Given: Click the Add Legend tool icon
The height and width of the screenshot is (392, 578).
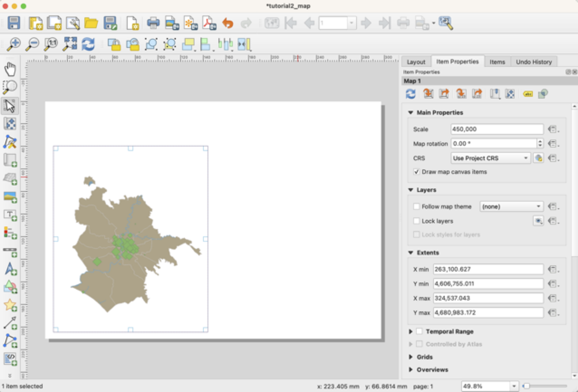Looking at the screenshot, I should point(10,233).
